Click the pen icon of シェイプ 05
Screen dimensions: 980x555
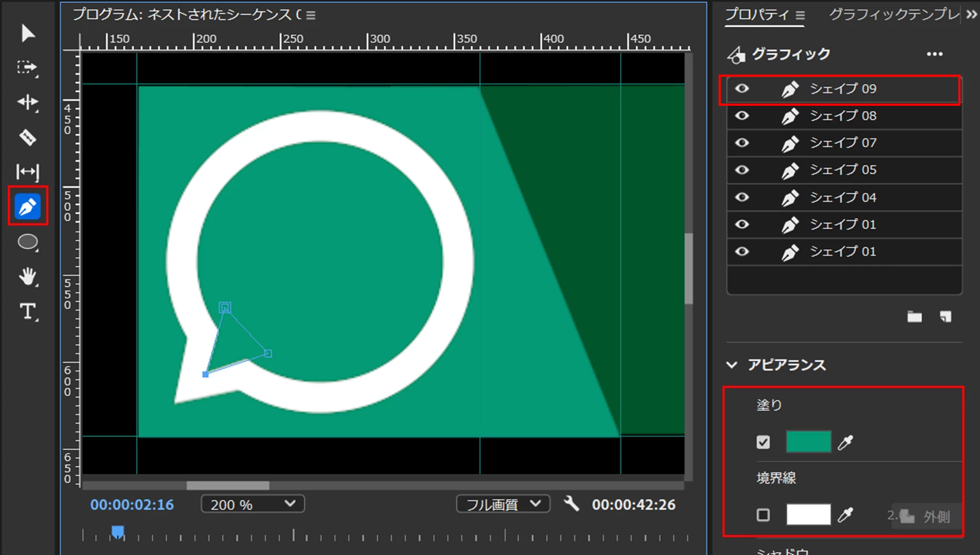coord(790,170)
